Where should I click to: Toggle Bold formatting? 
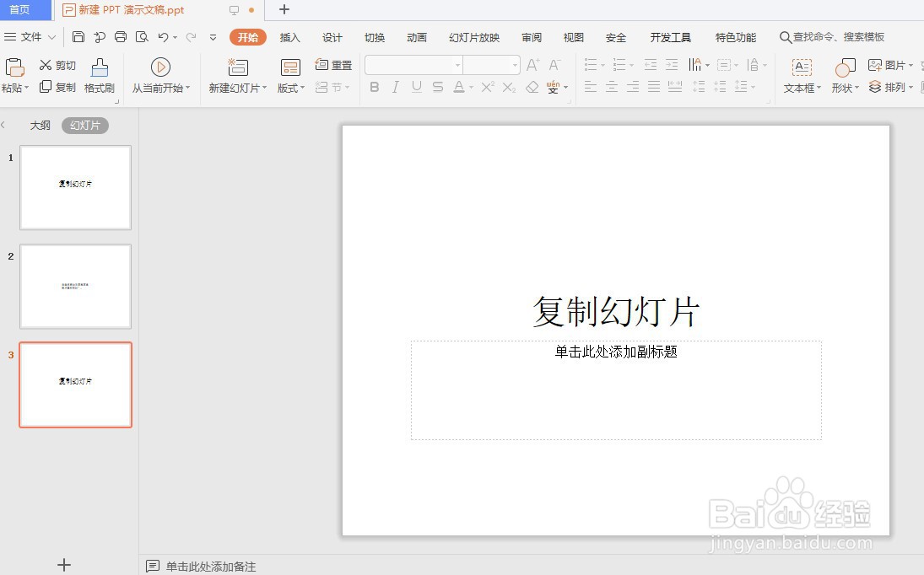click(374, 87)
